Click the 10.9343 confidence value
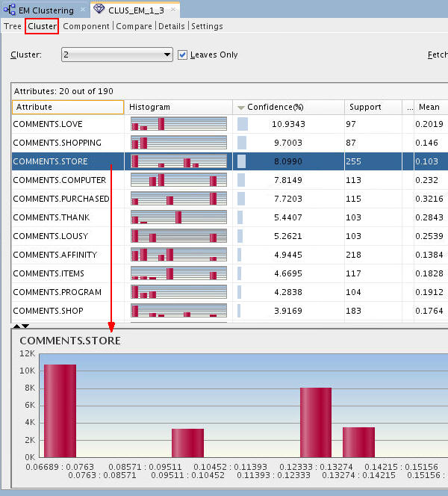 (288, 124)
